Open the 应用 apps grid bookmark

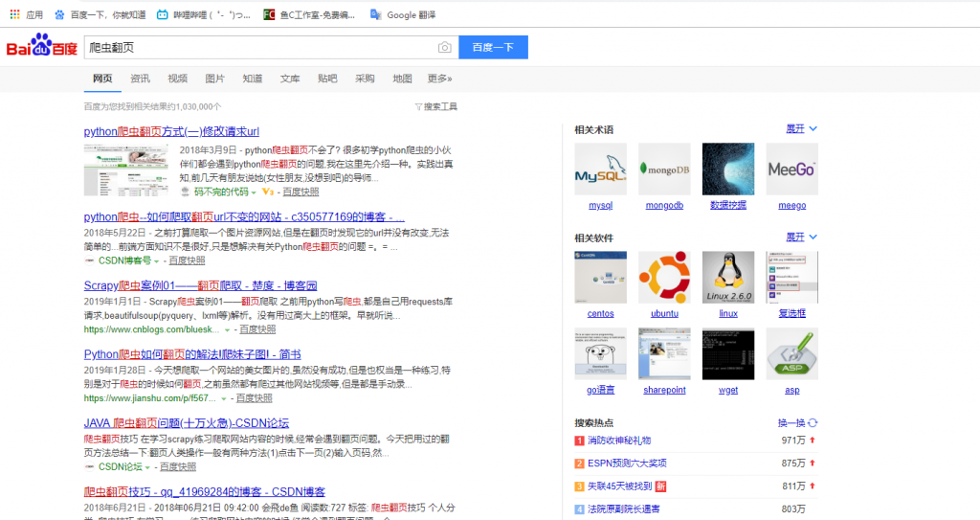pyautogui.click(x=25, y=14)
